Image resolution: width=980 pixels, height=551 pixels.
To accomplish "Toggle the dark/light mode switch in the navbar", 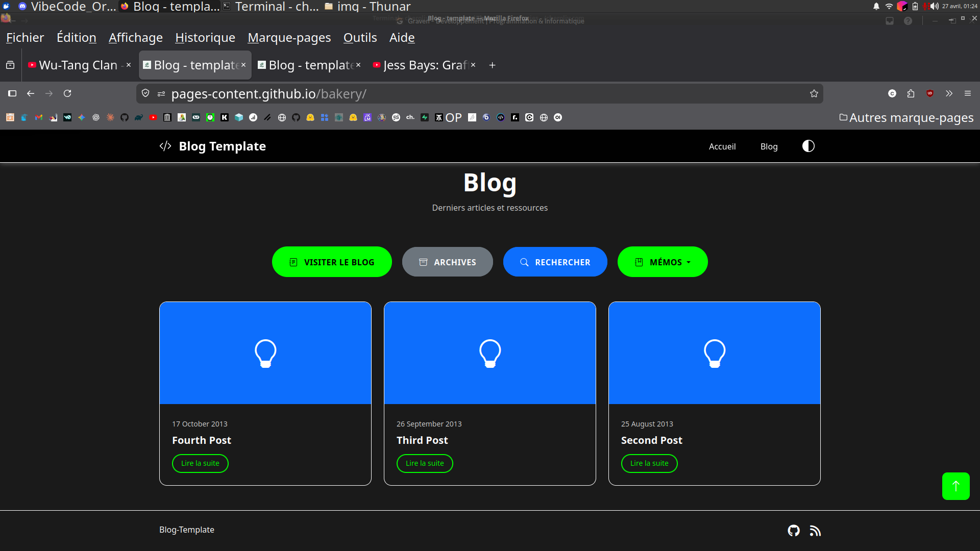I will [x=808, y=146].
